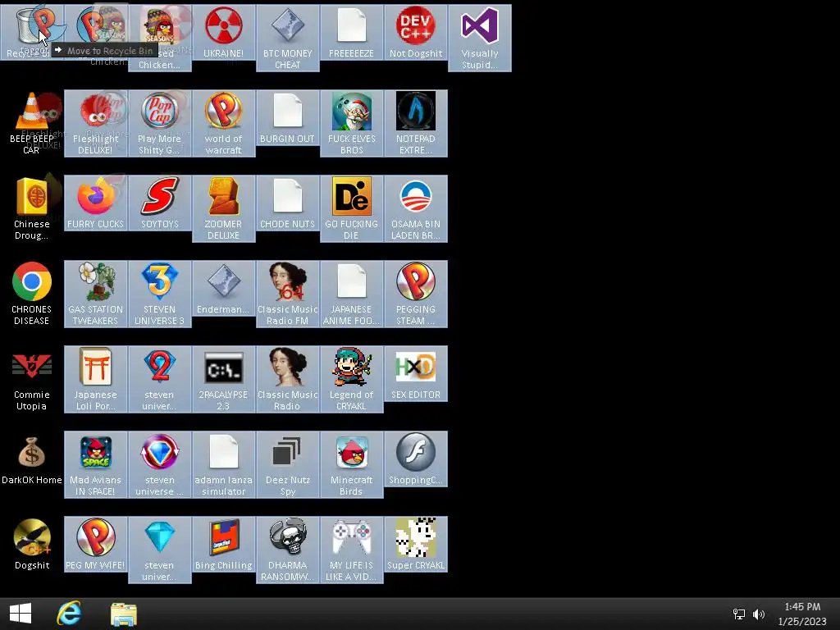Click the network tray icon

tap(739, 614)
